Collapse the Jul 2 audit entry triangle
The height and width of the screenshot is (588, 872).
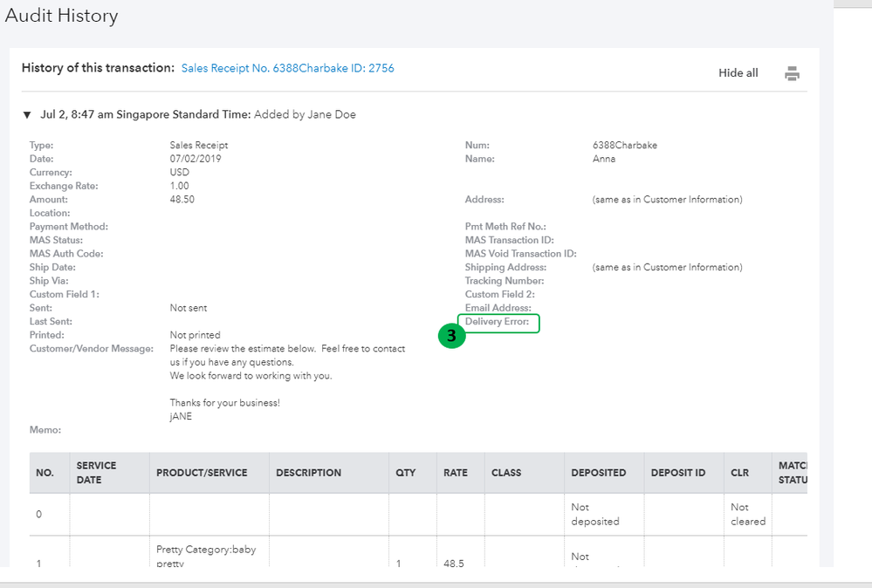pos(27,114)
